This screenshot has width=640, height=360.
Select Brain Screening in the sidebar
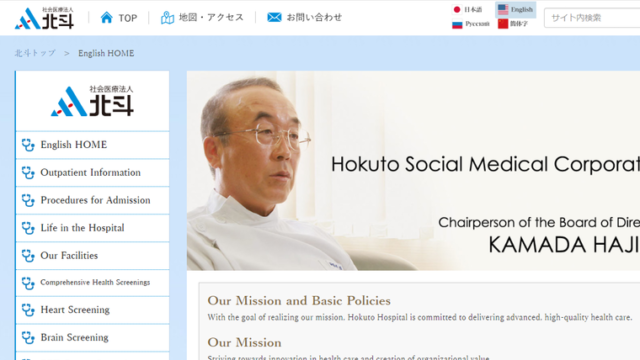(92, 338)
